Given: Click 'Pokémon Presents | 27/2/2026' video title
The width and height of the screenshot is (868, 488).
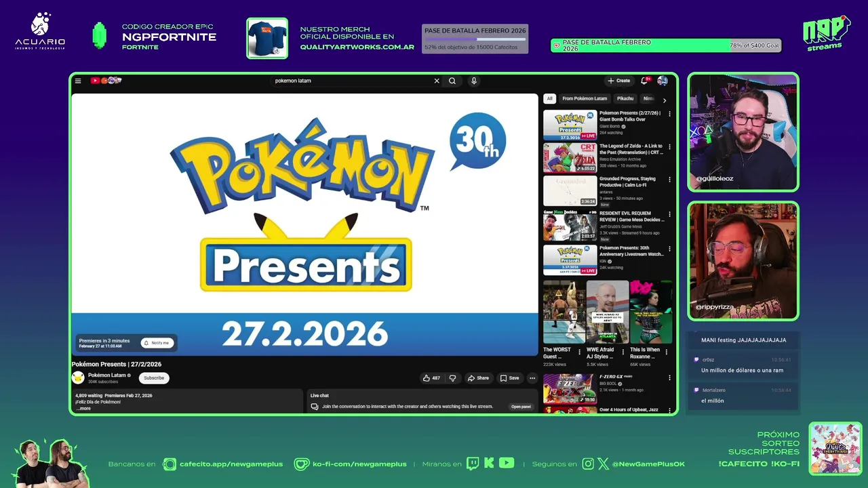Looking at the screenshot, I should click(117, 365).
